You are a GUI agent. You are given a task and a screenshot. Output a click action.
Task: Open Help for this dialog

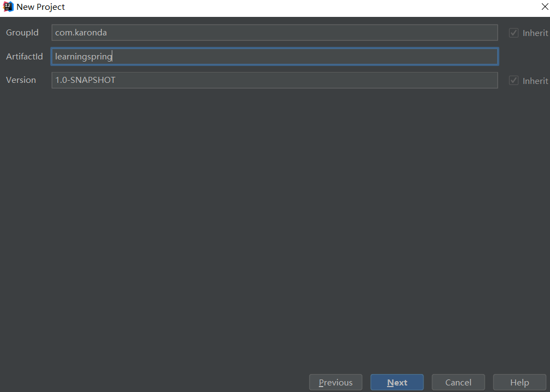519,382
